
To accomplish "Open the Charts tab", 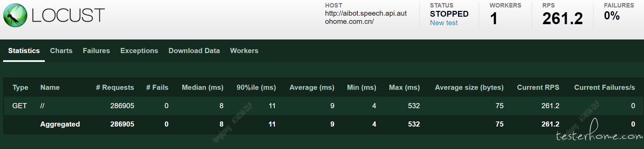I will [61, 51].
